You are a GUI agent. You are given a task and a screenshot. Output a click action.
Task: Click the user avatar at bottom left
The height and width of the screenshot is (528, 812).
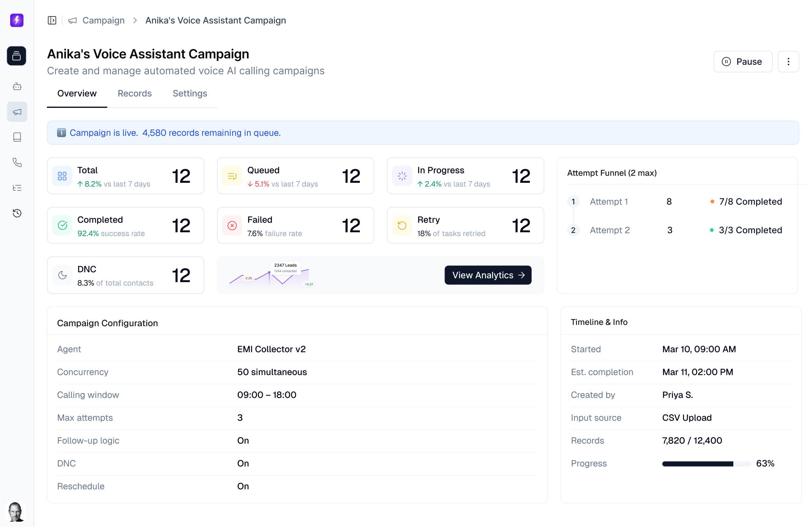click(16, 512)
